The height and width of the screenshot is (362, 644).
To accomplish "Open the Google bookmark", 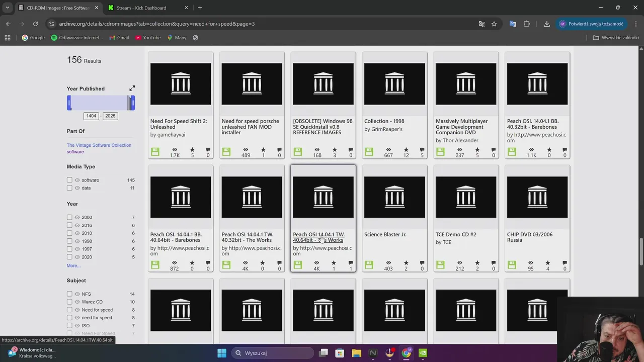I will (33, 38).
